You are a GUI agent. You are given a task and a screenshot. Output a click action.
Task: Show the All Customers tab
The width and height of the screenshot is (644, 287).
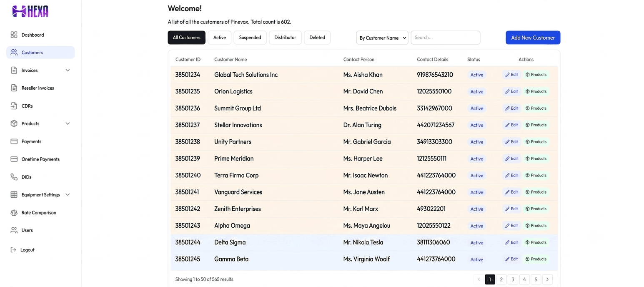click(x=186, y=38)
